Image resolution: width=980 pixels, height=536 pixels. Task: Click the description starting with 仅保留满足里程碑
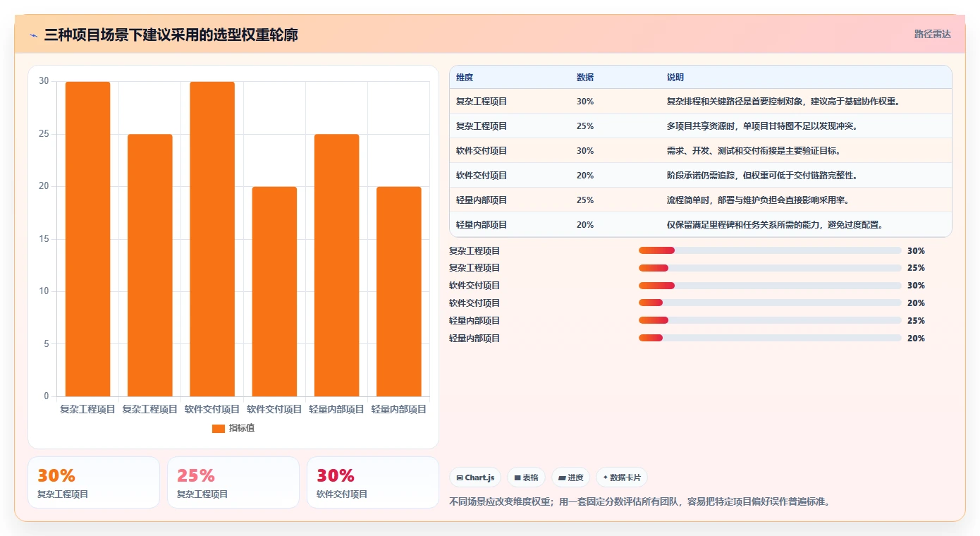tap(776, 225)
